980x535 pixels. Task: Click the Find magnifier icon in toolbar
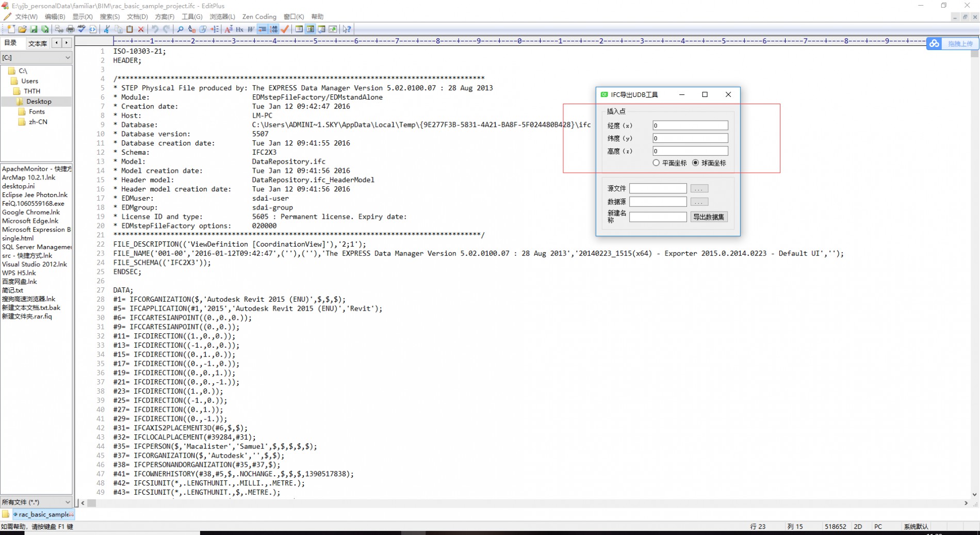click(180, 29)
